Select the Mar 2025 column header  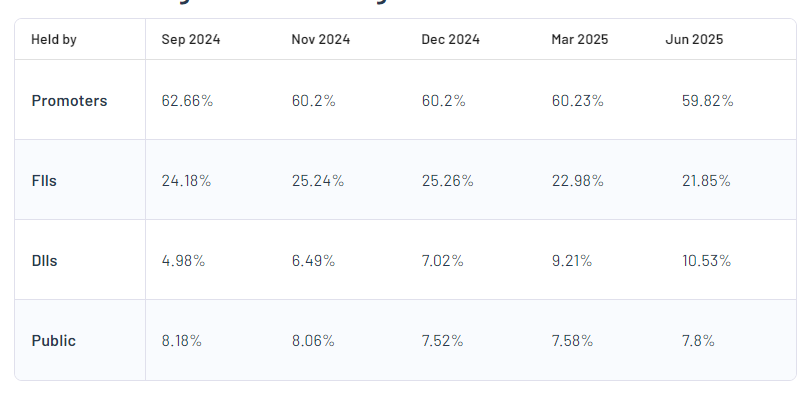579,39
